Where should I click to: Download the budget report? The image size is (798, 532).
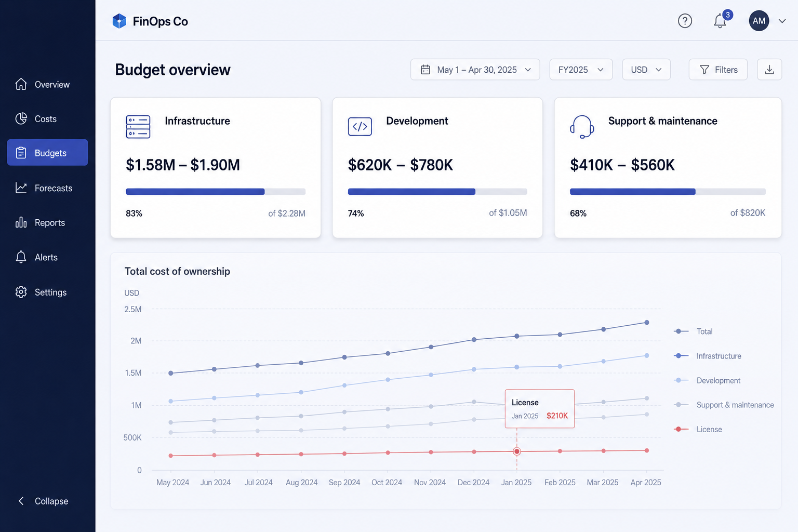click(769, 70)
